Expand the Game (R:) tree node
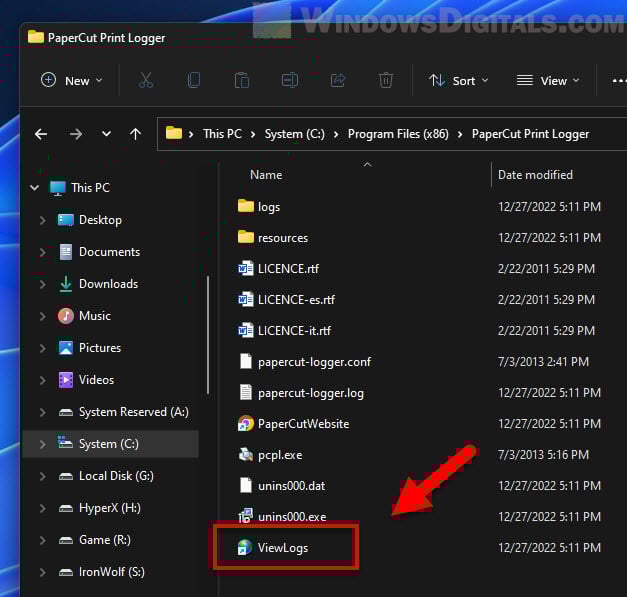Viewport: 627px width, 597px height. (43, 540)
